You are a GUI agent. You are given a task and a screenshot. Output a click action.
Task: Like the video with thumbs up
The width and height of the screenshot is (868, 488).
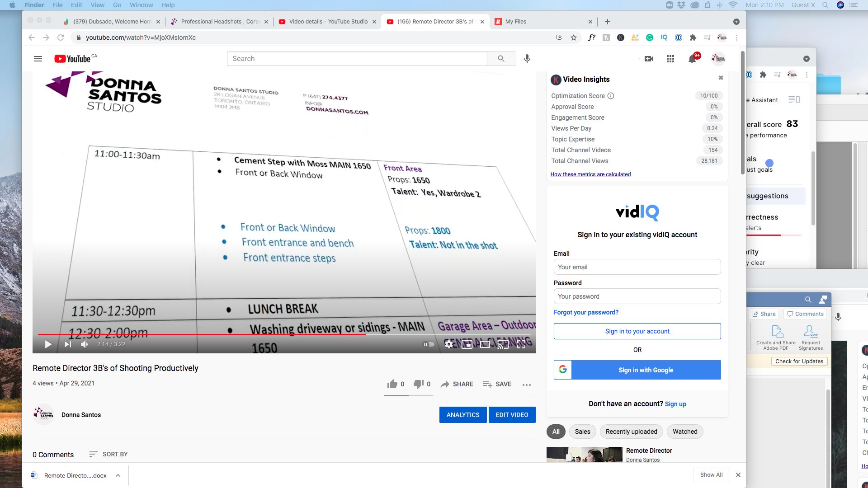click(396, 384)
